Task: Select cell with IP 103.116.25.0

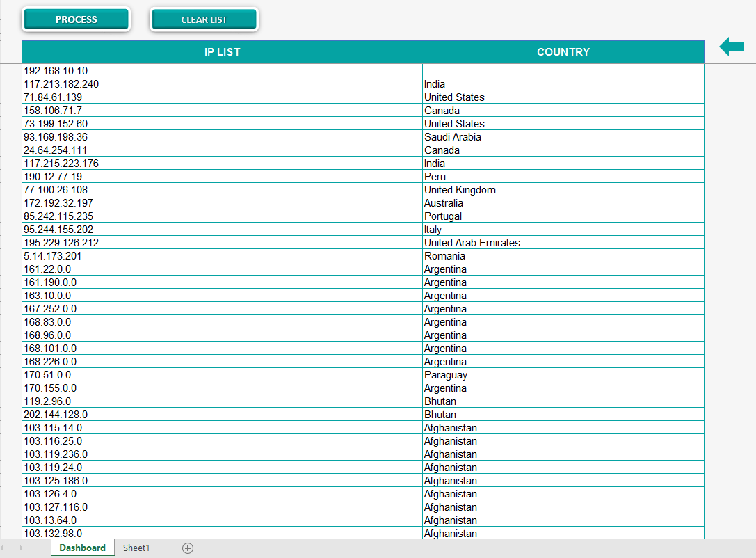Action: coord(223,441)
